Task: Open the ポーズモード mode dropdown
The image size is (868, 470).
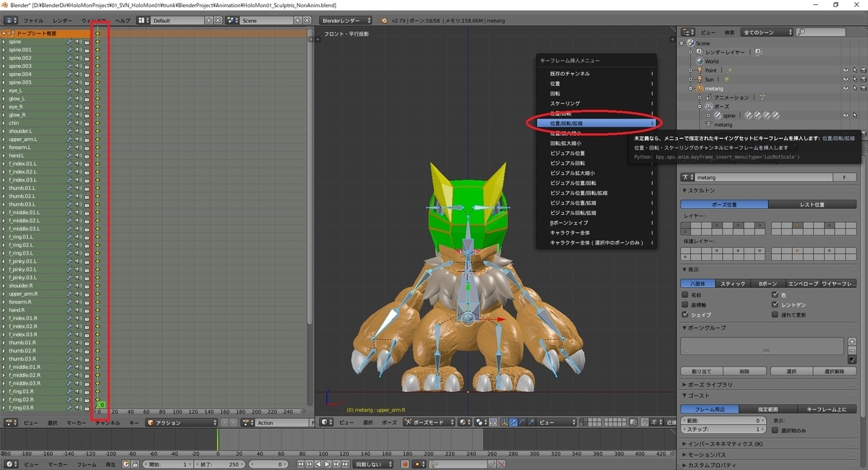Action: (430, 422)
